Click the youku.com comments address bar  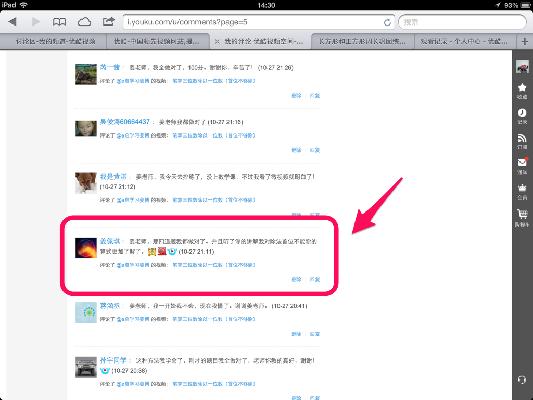point(259,22)
